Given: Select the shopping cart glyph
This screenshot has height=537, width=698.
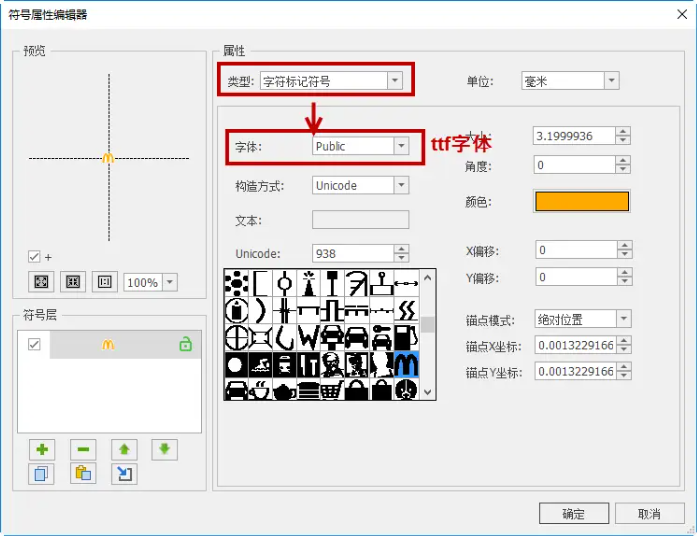Looking at the screenshot, I should coord(333,390).
